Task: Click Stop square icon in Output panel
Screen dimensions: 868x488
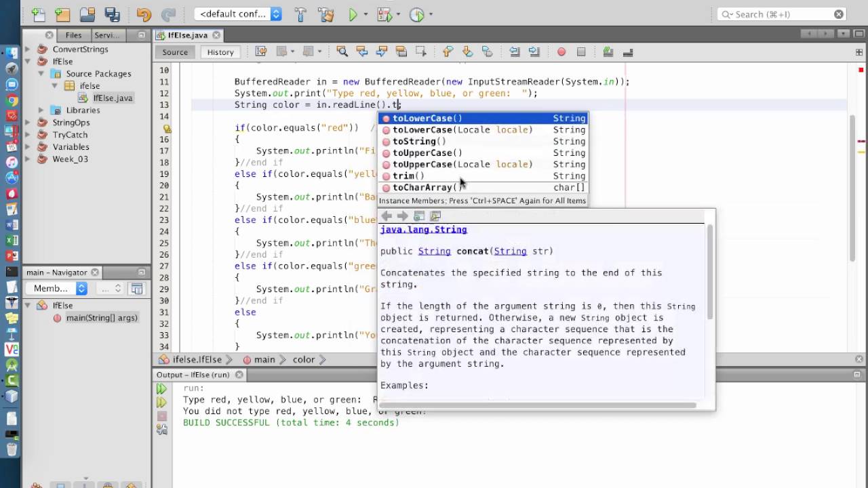Action: point(161,416)
